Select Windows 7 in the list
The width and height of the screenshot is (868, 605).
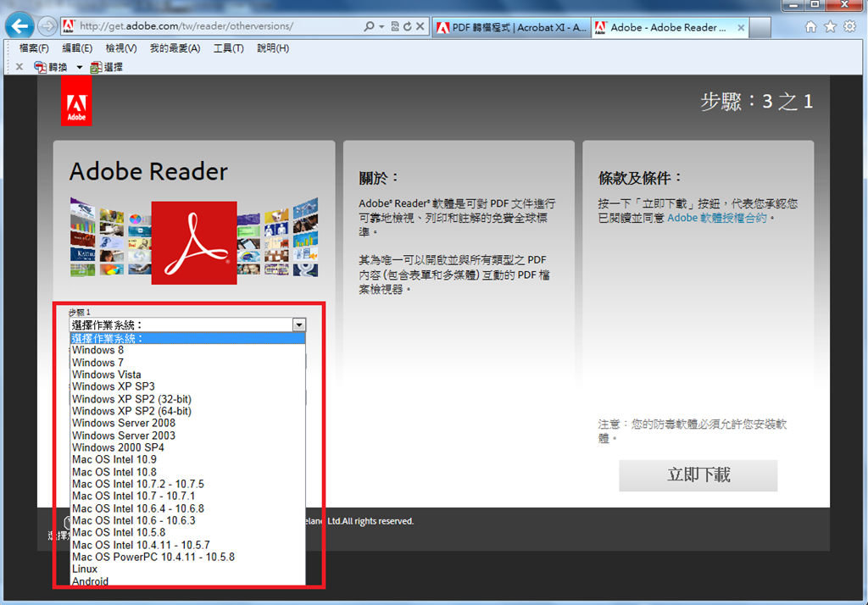[x=187, y=363]
